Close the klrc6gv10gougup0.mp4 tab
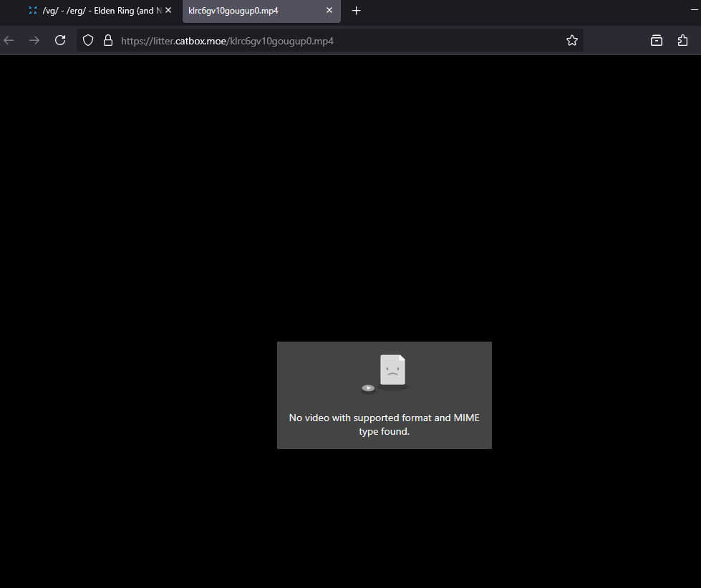This screenshot has width=701, height=588. click(329, 10)
